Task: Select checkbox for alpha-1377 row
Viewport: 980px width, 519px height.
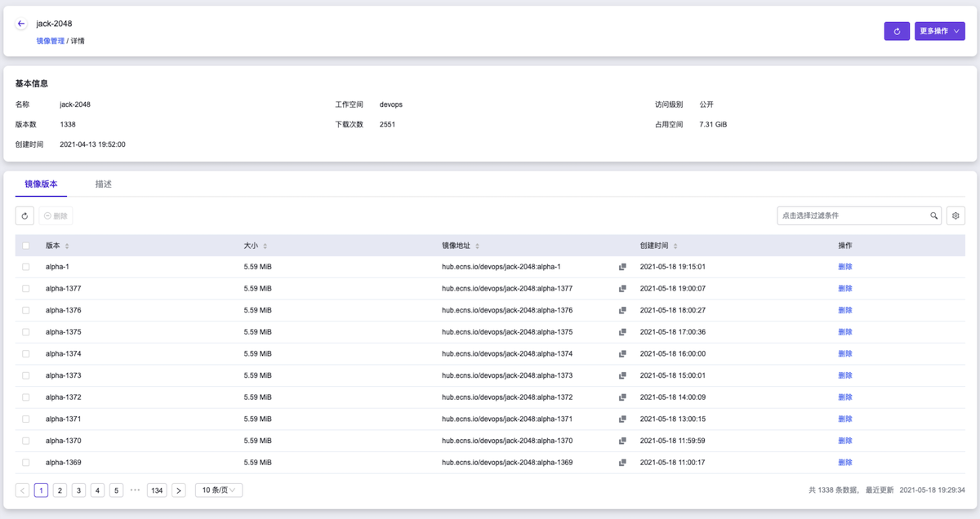Action: (x=26, y=289)
